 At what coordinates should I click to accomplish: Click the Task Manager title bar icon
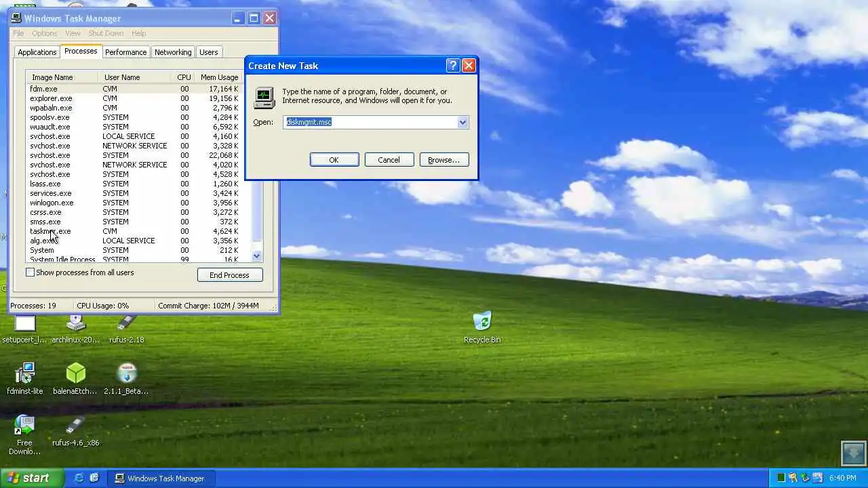click(16, 18)
